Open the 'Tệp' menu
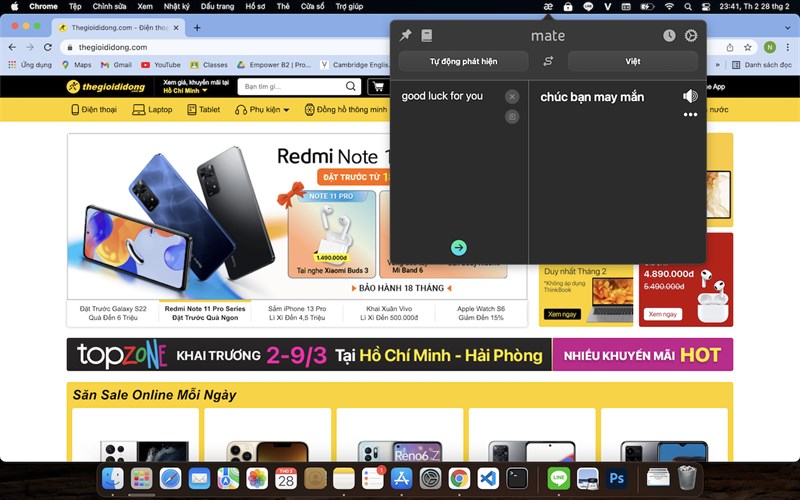Image resolution: width=800 pixels, height=500 pixels. [x=75, y=7]
